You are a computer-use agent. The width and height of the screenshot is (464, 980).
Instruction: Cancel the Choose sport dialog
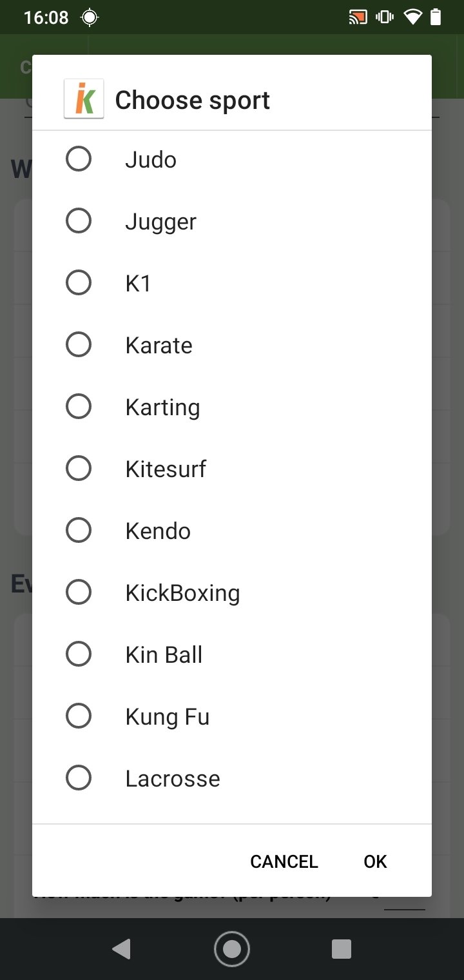(x=284, y=861)
